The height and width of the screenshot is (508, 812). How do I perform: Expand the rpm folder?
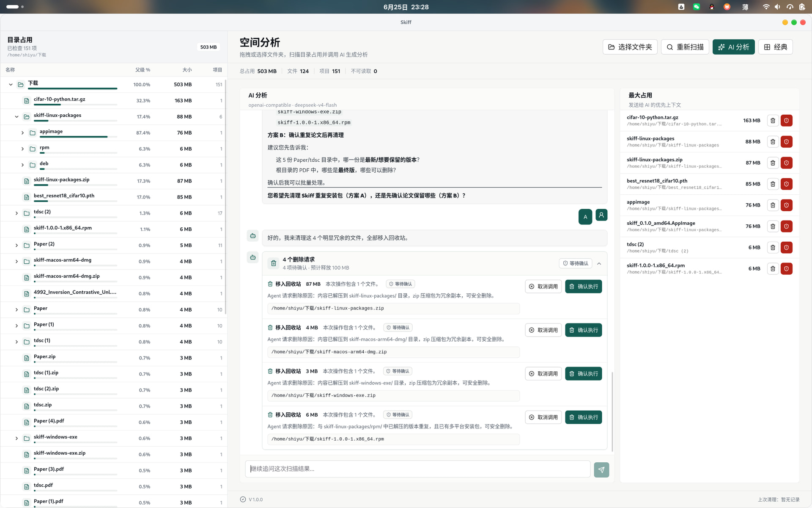click(22, 149)
